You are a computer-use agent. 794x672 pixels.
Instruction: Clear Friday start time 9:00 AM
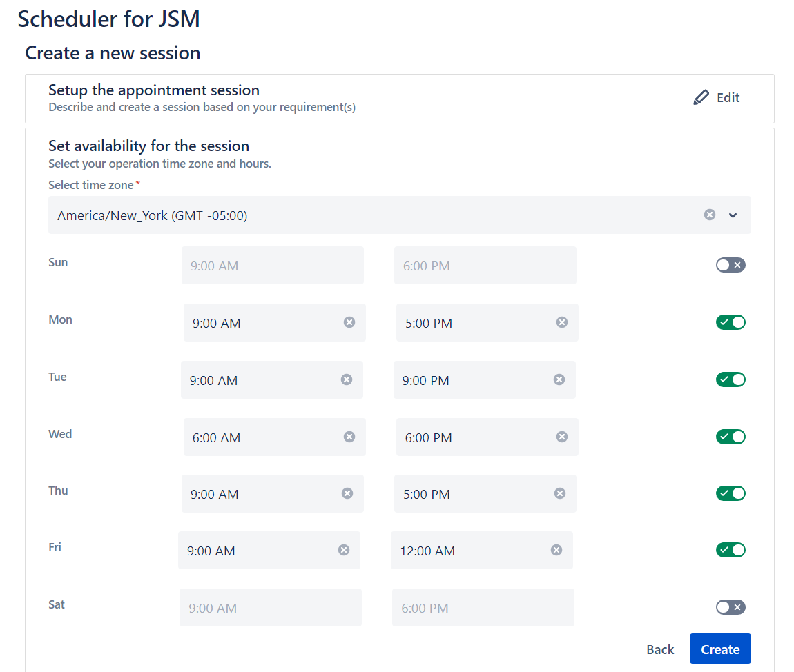pyautogui.click(x=344, y=550)
